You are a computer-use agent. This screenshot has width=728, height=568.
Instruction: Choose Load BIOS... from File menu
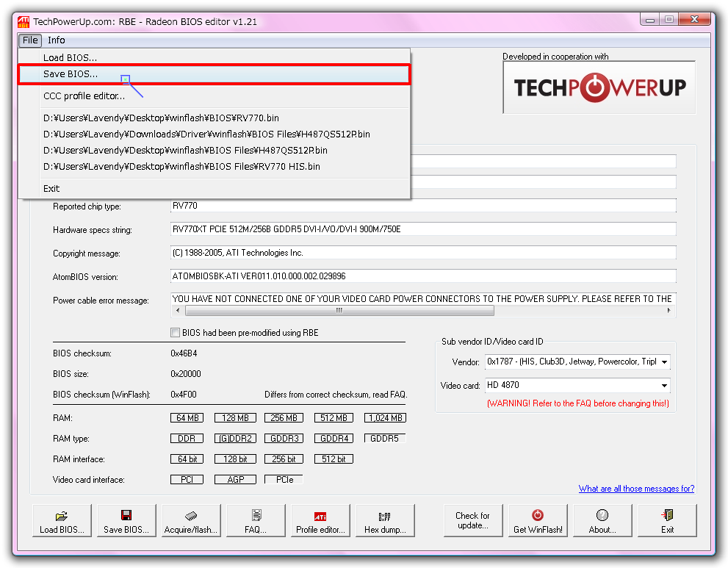pyautogui.click(x=214, y=57)
